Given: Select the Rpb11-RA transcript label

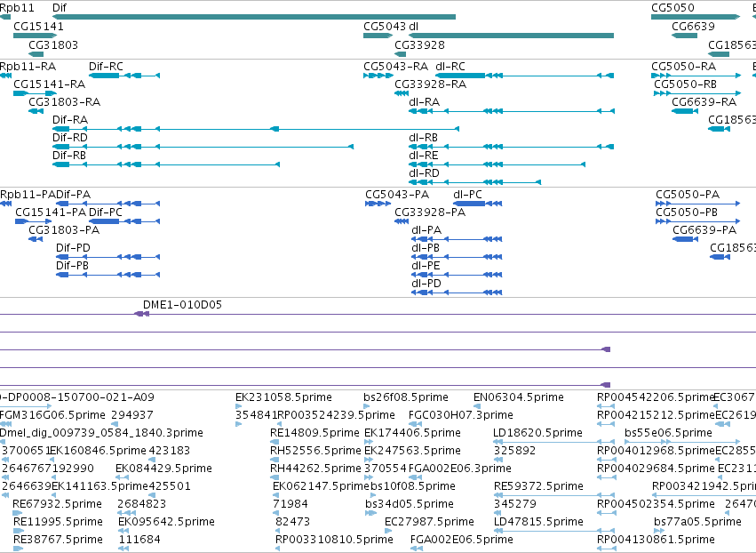Looking at the screenshot, I should pyautogui.click(x=28, y=66).
